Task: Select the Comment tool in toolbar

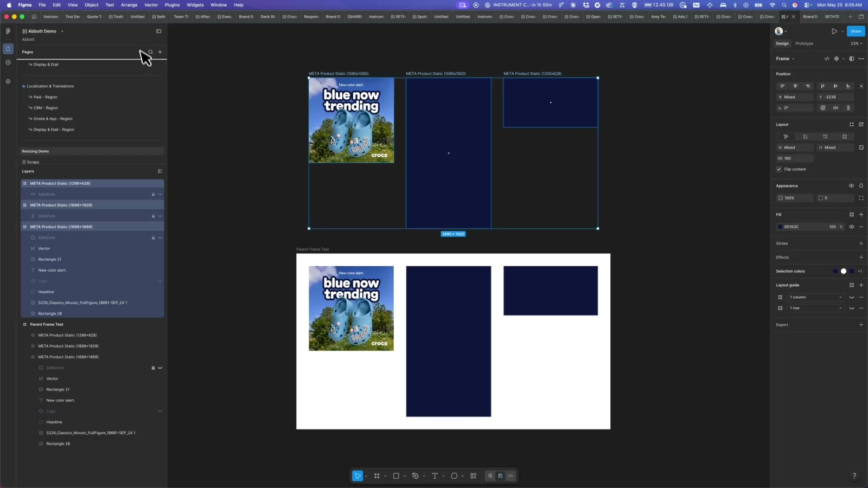Action: click(x=454, y=476)
